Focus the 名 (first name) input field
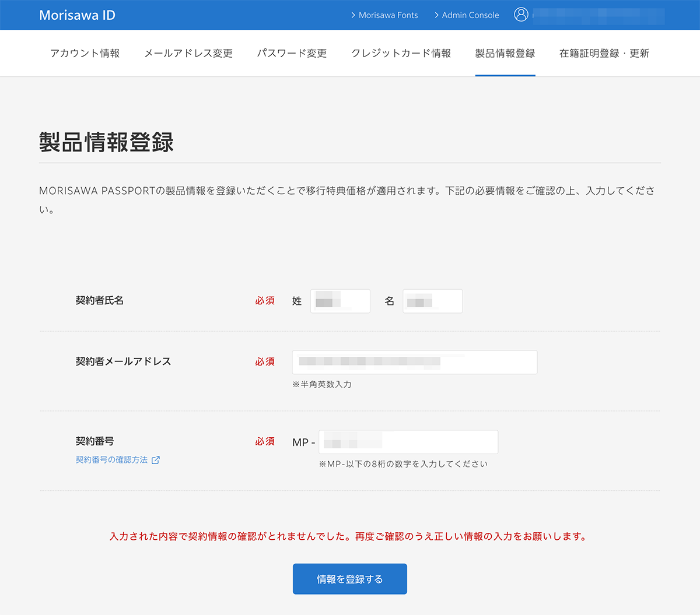 click(432, 301)
